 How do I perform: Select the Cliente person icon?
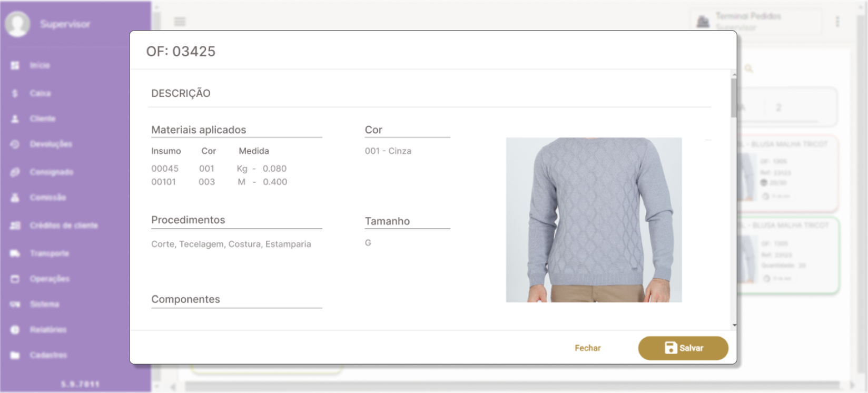(x=15, y=119)
